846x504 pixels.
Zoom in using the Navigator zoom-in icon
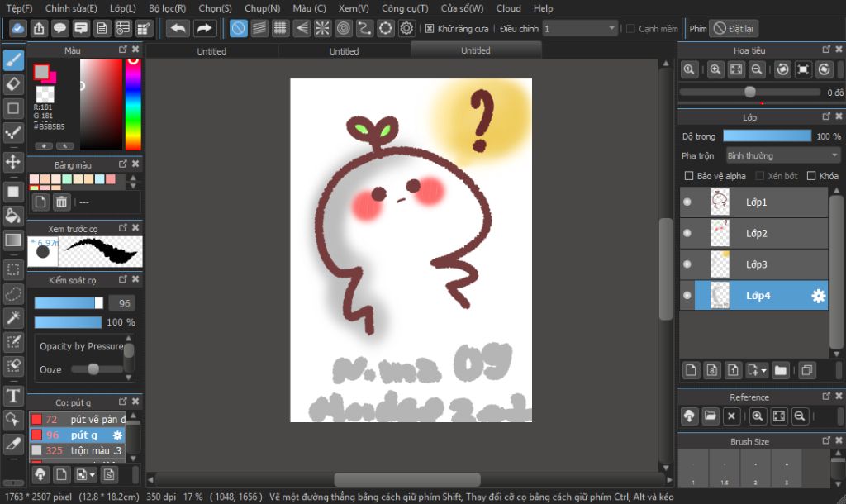pos(715,69)
